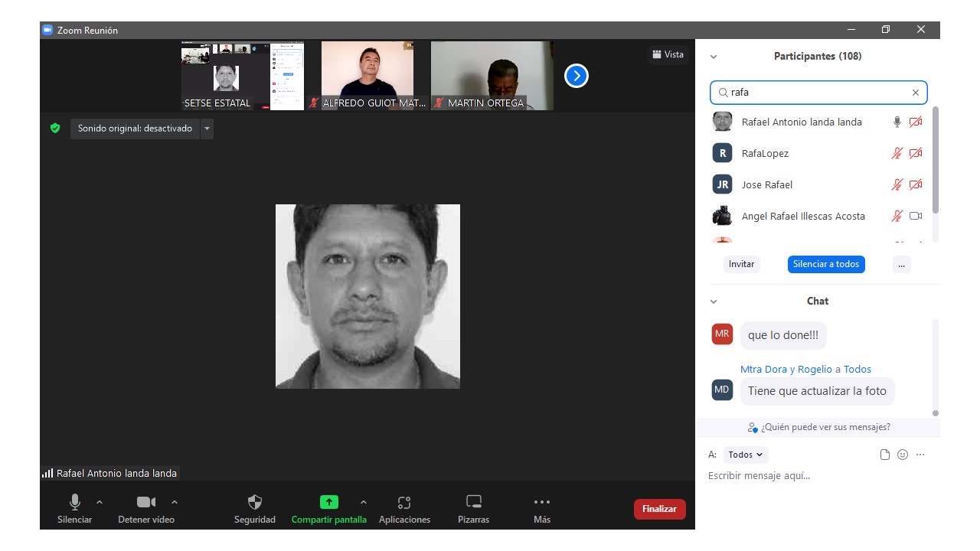Click Mtra Dora y Rogelio sender name

pyautogui.click(x=786, y=369)
